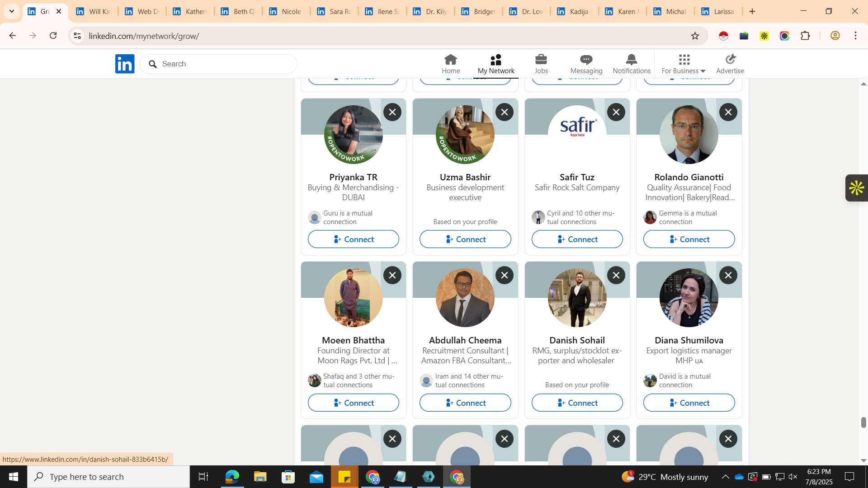Click the Windows Start button
This screenshot has width=868, height=488.
pyautogui.click(x=13, y=477)
